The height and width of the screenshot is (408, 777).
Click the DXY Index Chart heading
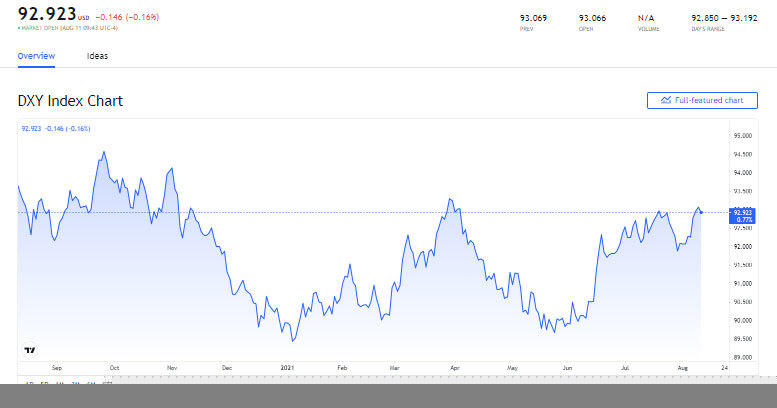70,101
